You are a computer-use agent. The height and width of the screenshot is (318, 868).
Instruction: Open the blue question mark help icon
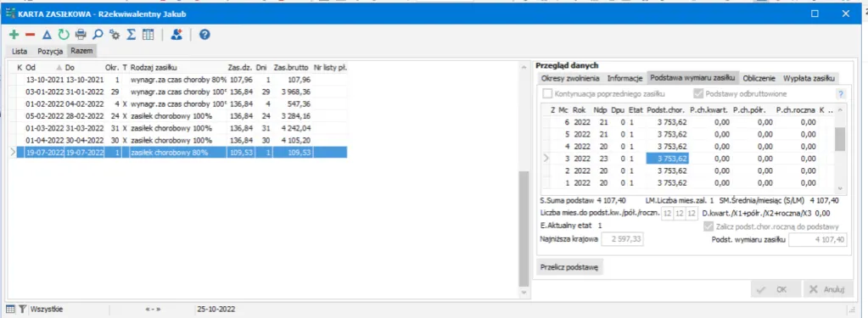(x=204, y=35)
